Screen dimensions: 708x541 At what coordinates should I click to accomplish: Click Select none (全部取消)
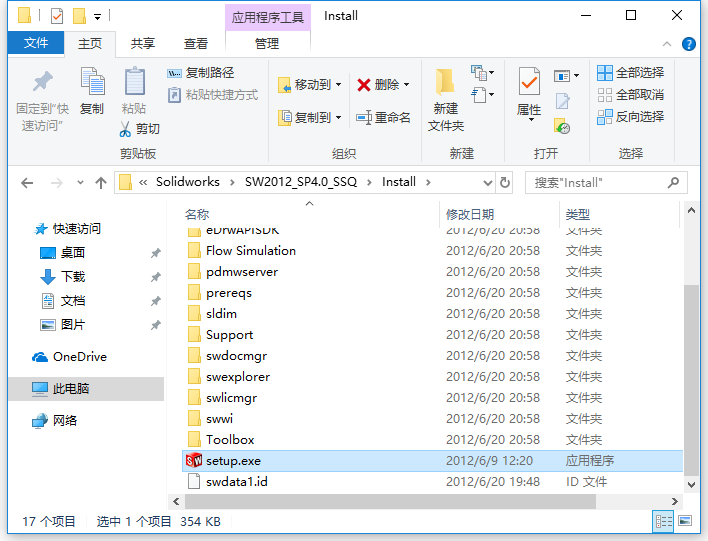(630, 95)
